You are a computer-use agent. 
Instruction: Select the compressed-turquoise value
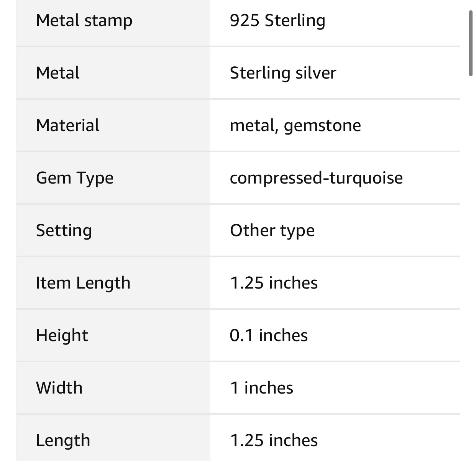[316, 178]
